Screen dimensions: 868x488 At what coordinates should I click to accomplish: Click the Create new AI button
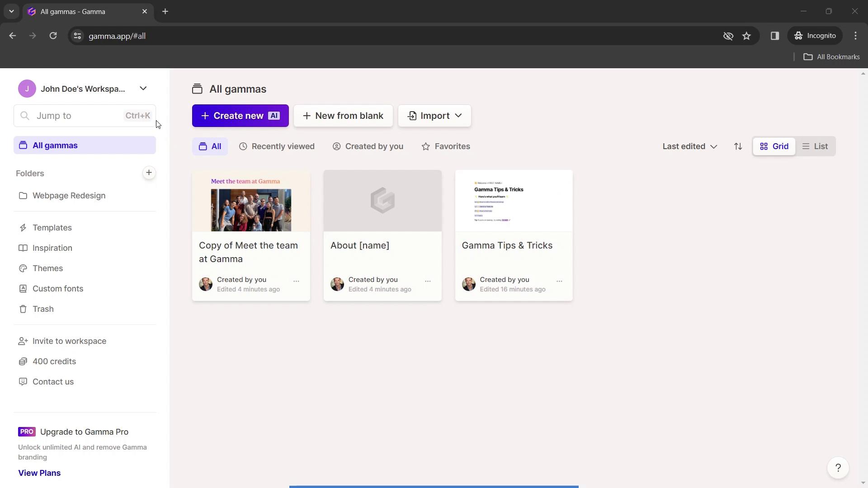(241, 116)
